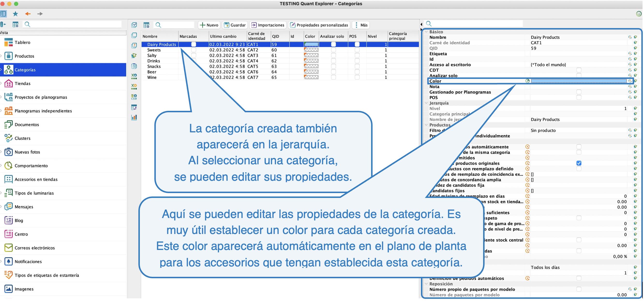
Task: Click the select-all checkmark icon
Action: point(134,25)
